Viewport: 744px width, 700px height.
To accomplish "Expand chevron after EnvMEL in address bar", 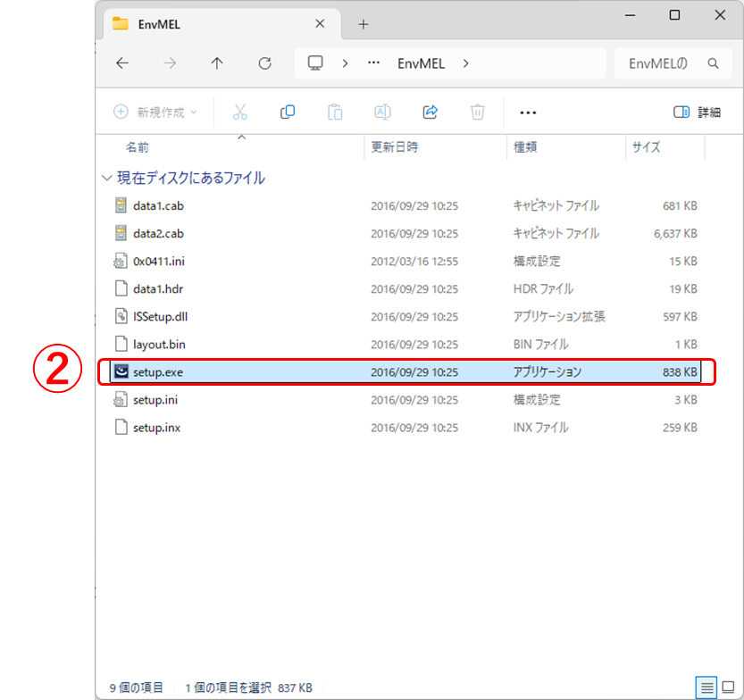I will click(x=466, y=63).
